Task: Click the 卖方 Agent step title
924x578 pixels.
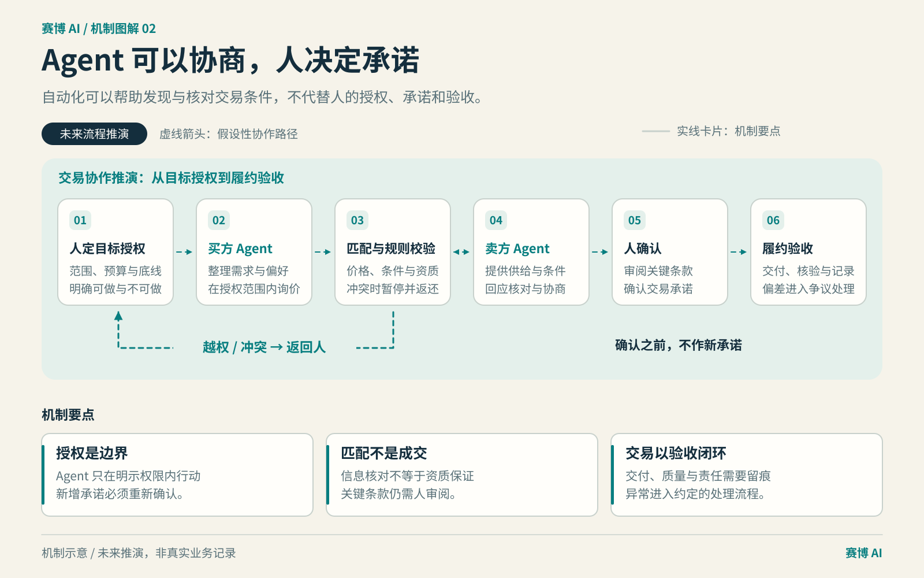Action: click(517, 249)
